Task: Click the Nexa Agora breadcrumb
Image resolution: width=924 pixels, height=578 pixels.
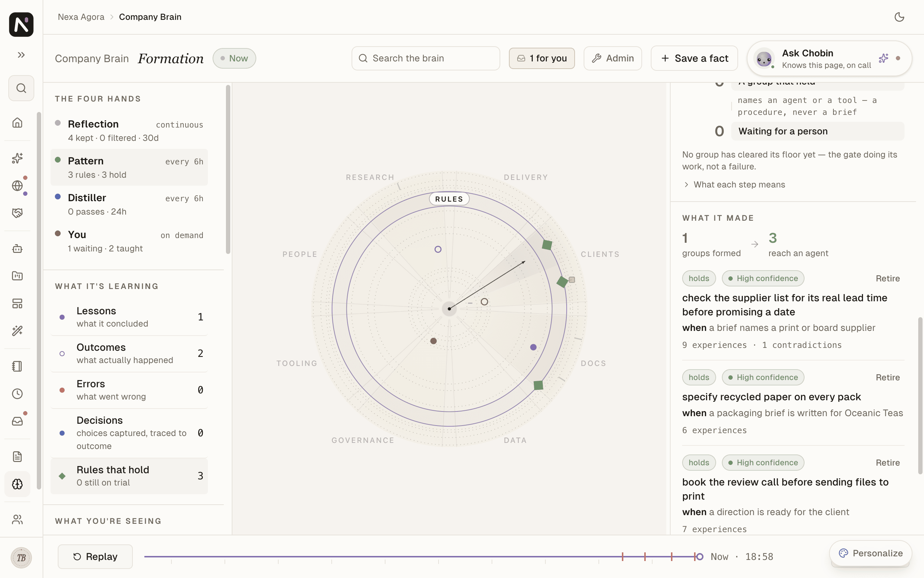Action: [81, 17]
